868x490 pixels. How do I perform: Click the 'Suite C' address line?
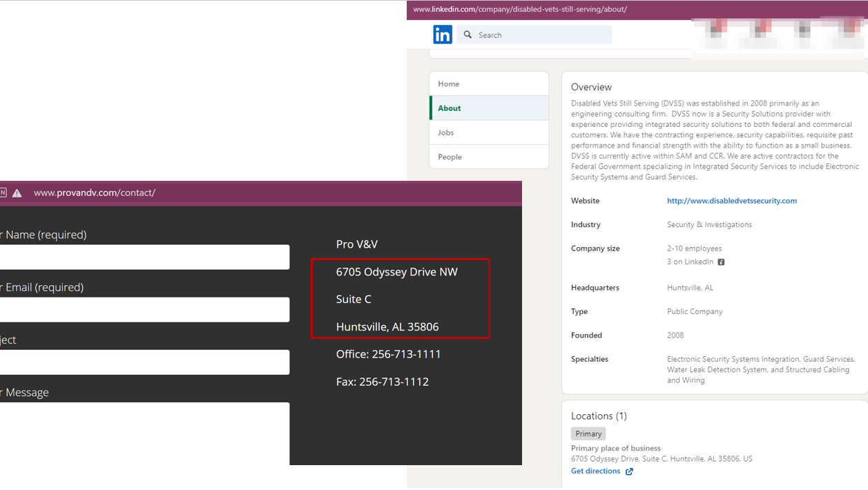tap(354, 299)
